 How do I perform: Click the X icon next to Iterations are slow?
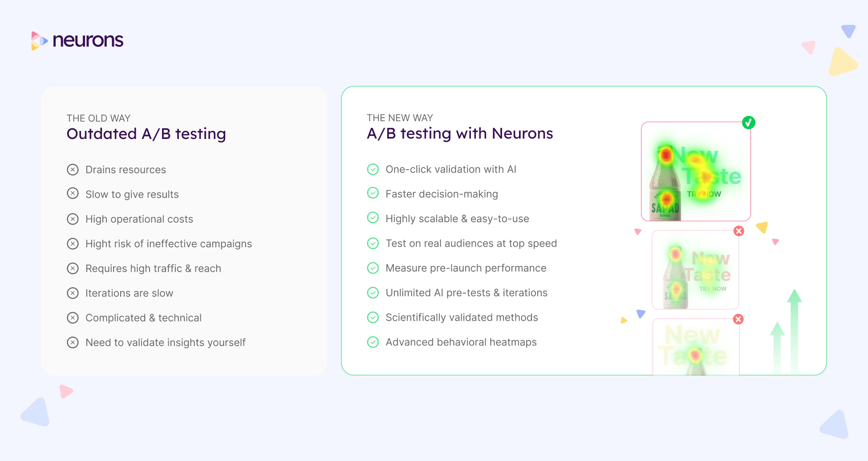[x=73, y=293]
